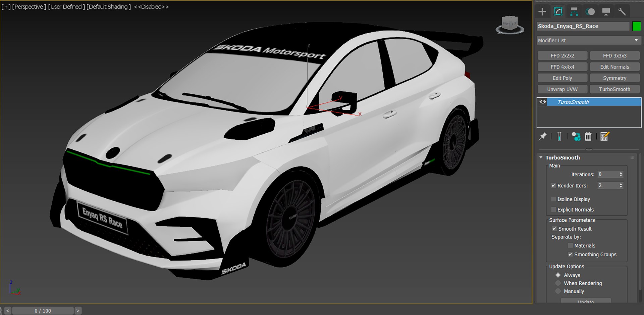
Task: Open the Hierarchy panel tab
Action: (574, 12)
